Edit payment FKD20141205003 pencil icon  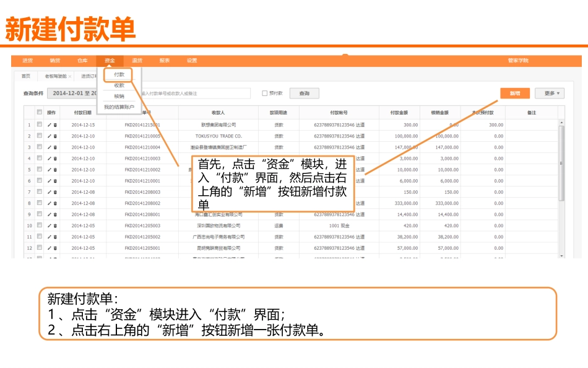[x=49, y=226]
